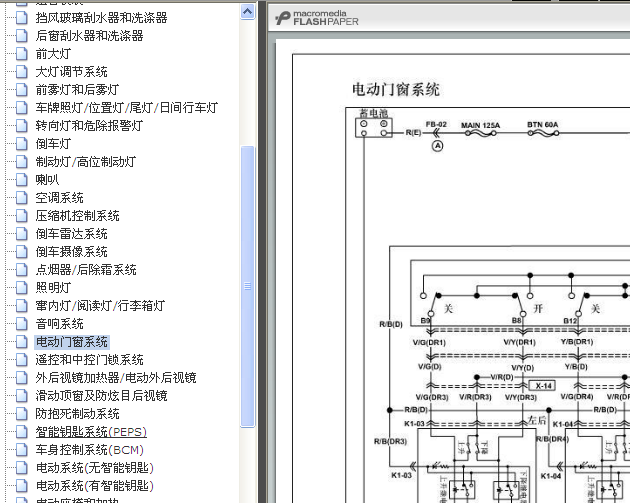Open the 倒车摄像系统 entry
Image resolution: width=630 pixels, height=503 pixels.
pyautogui.click(x=71, y=252)
